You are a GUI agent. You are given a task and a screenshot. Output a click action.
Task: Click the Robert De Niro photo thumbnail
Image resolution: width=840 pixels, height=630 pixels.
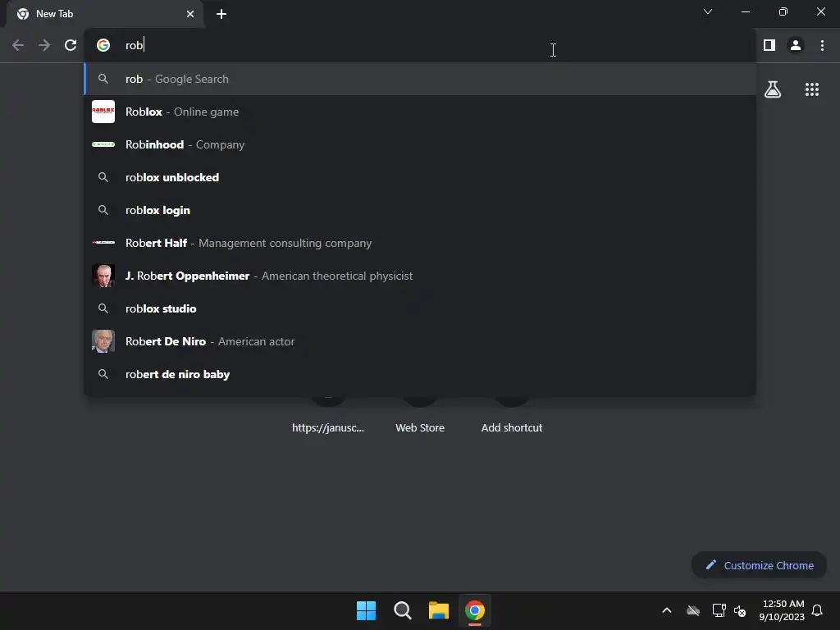(103, 341)
